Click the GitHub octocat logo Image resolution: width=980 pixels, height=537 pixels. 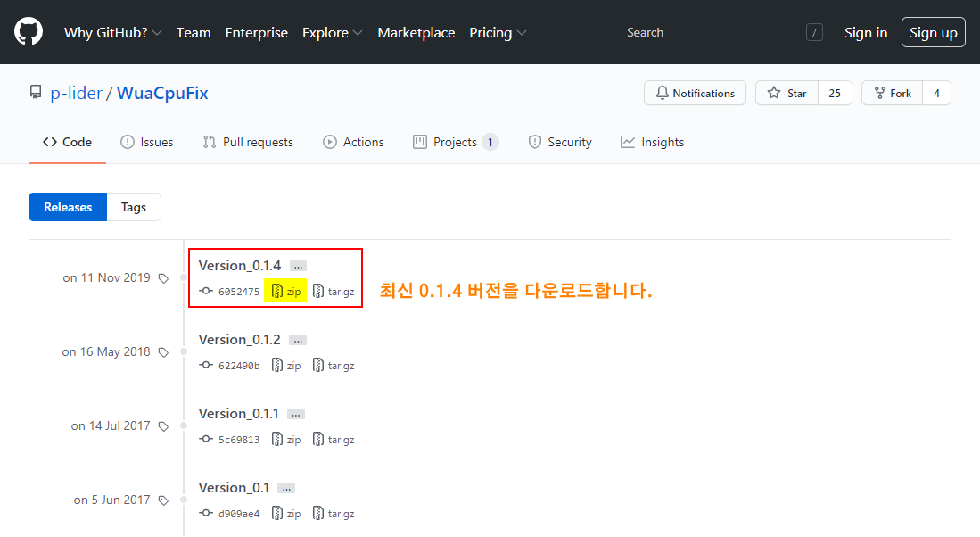[29, 32]
